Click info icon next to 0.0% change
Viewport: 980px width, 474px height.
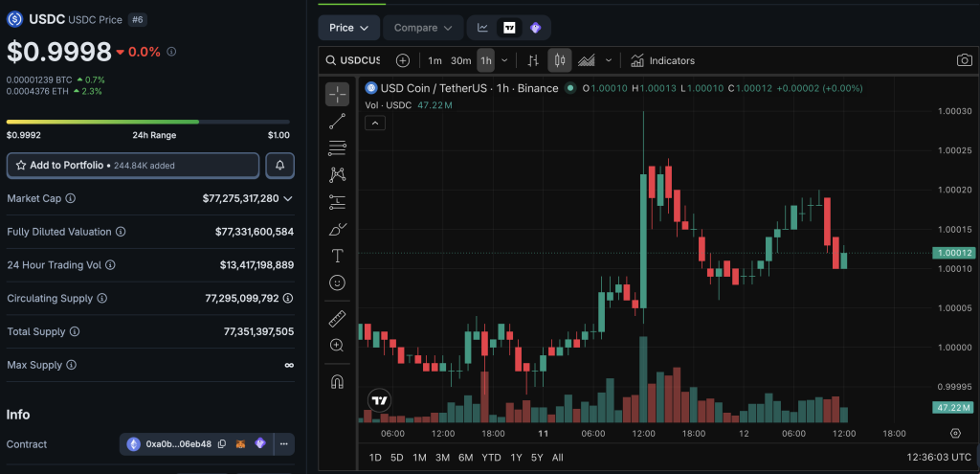(171, 52)
